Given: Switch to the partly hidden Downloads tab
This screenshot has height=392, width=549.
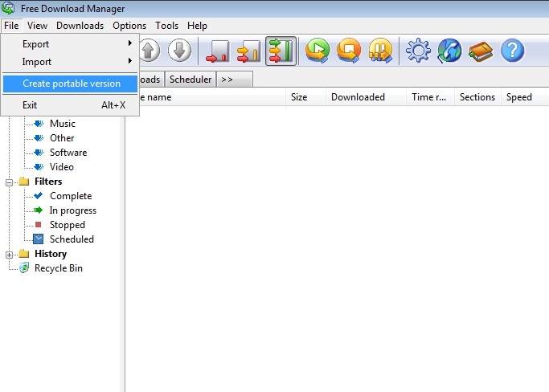Looking at the screenshot, I should point(151,80).
